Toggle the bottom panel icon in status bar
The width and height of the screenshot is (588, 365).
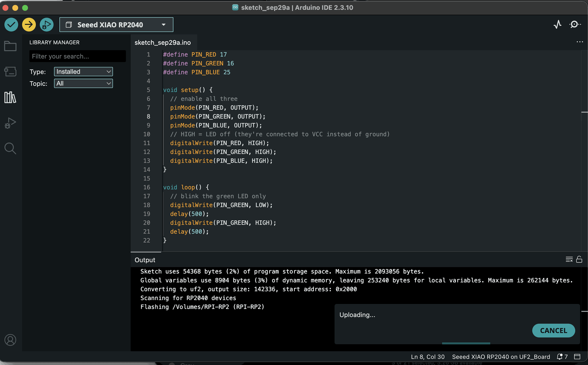(x=577, y=357)
